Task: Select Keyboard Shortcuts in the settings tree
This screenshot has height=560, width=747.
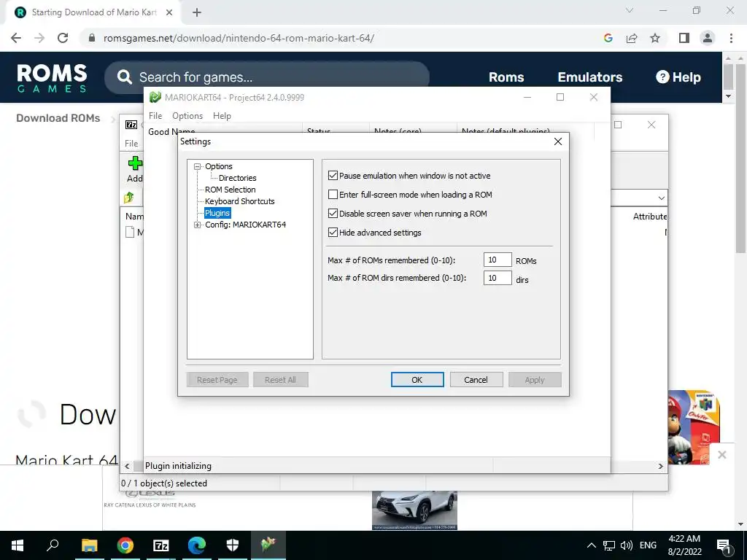Action: pos(239,201)
